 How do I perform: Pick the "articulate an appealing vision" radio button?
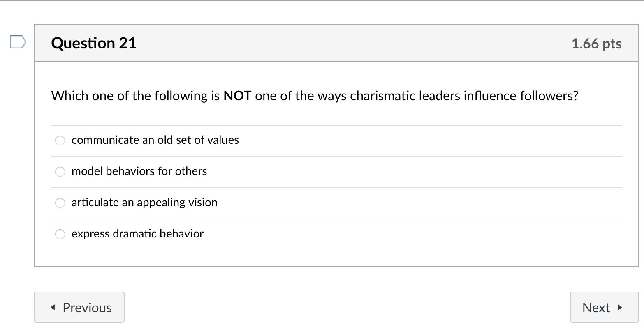(60, 203)
